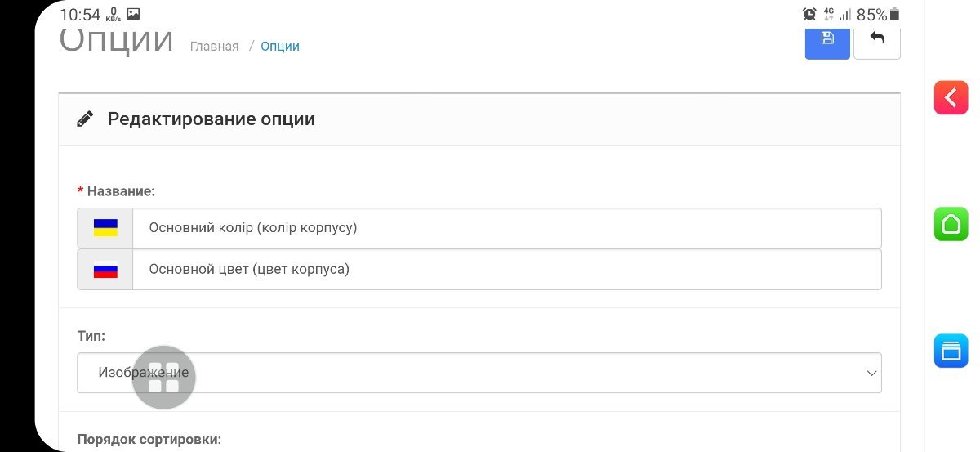The width and height of the screenshot is (980, 452).
Task: Save the option with the floppy disk button
Action: (x=827, y=42)
